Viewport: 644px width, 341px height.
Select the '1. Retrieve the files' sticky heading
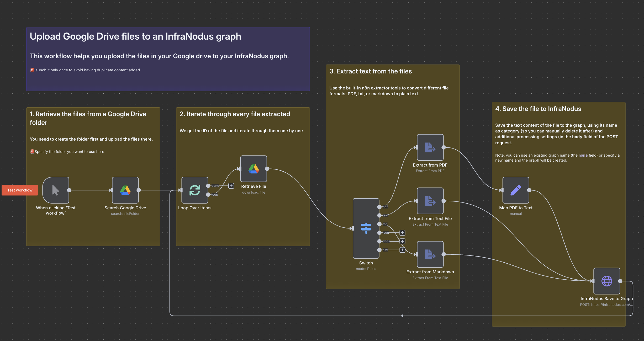[88, 118]
